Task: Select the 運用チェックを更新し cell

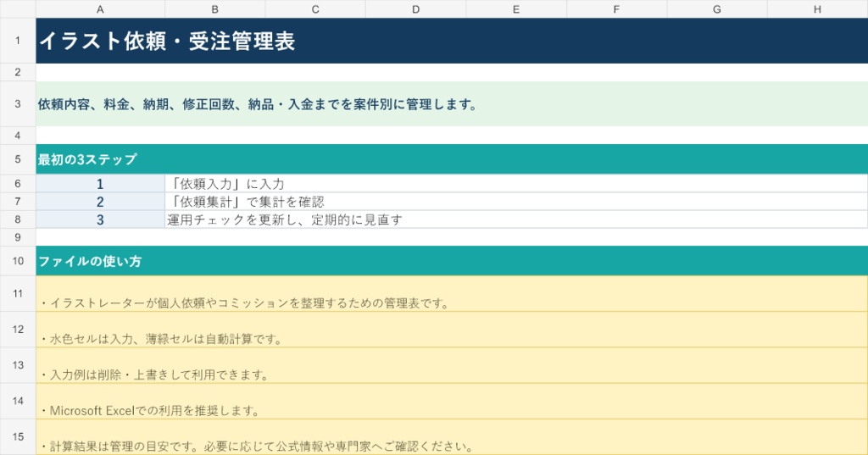Action: point(516,219)
